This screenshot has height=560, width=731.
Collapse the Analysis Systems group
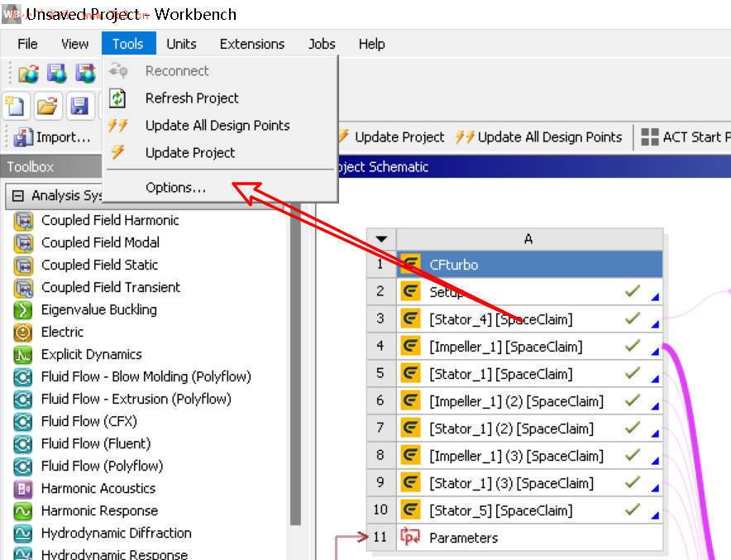(18, 196)
